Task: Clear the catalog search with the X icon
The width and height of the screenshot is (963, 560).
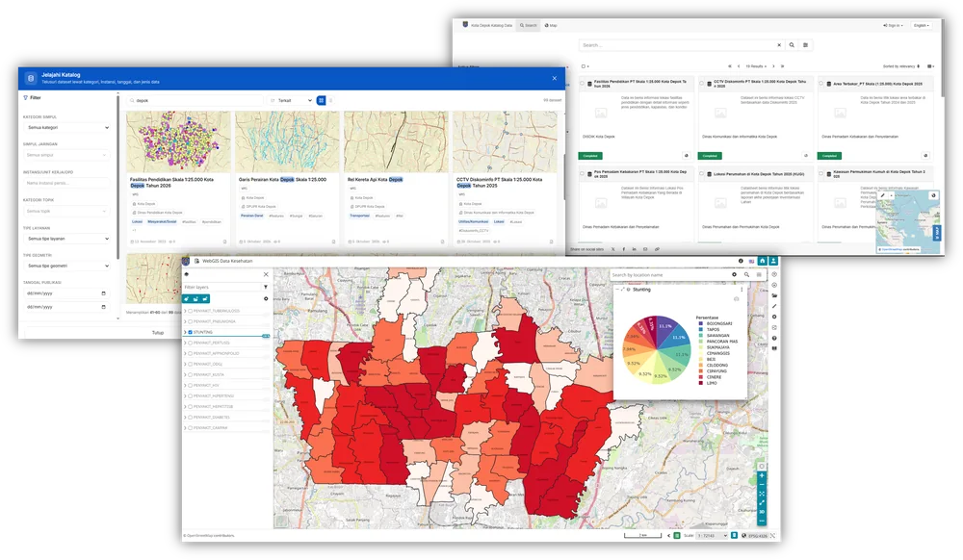Action: click(x=779, y=45)
